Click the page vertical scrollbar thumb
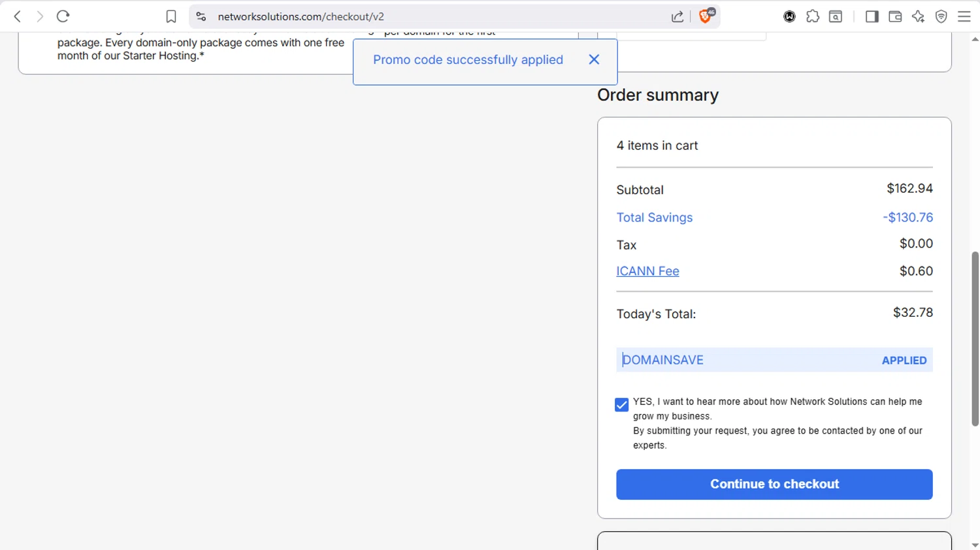The width and height of the screenshot is (980, 550). [975, 338]
